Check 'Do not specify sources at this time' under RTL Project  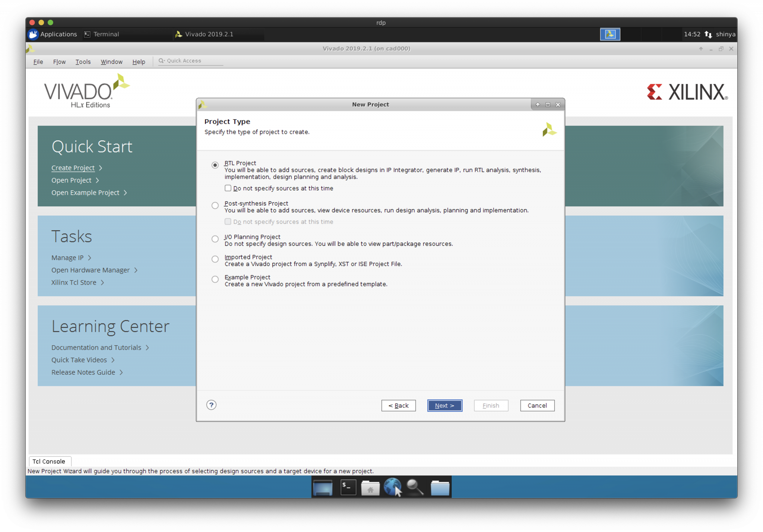point(228,188)
